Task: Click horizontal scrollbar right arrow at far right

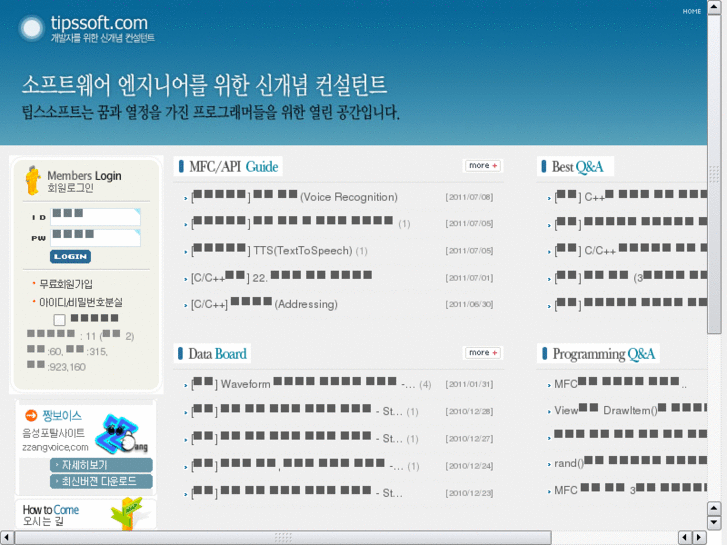Action: pos(699,538)
